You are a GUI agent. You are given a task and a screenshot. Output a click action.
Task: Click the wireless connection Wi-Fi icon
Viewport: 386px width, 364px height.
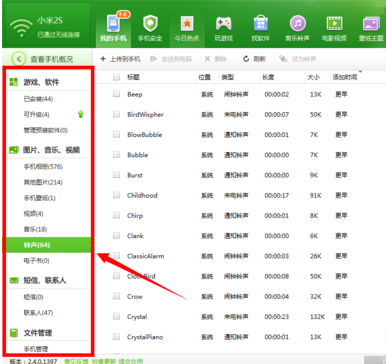21,27
